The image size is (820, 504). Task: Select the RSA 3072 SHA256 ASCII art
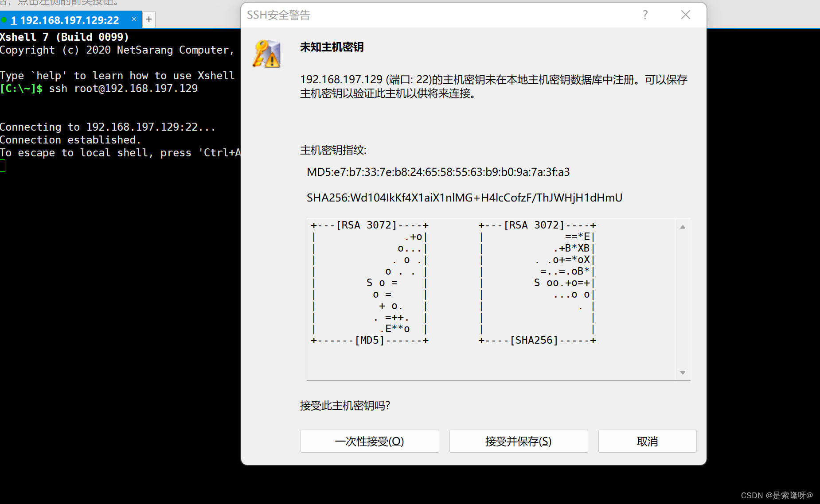537,282
